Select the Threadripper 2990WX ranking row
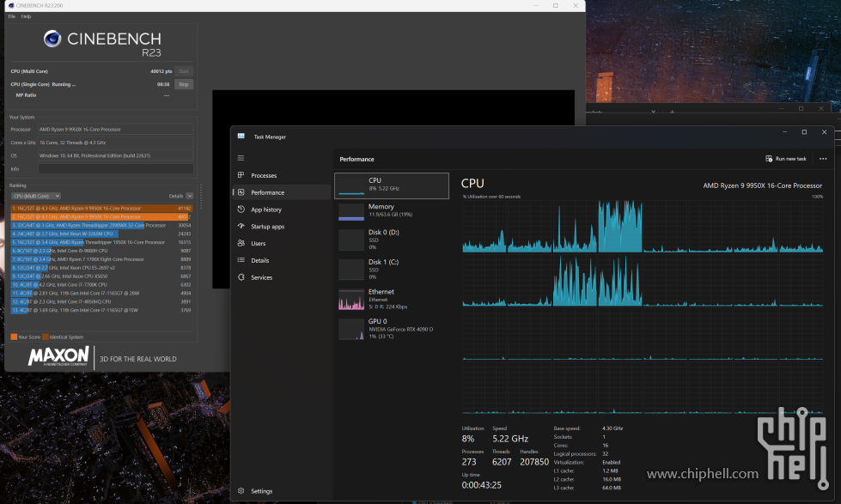 coord(101,225)
